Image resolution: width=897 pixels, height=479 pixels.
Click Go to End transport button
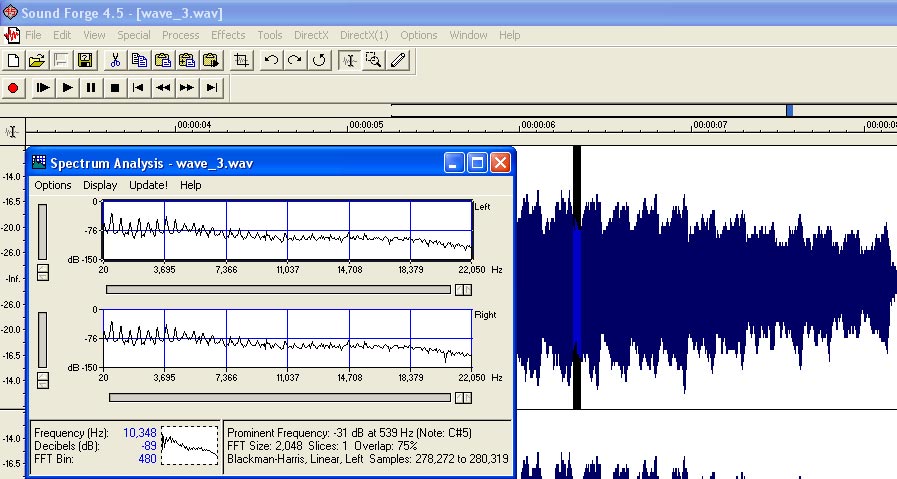pyautogui.click(x=211, y=88)
